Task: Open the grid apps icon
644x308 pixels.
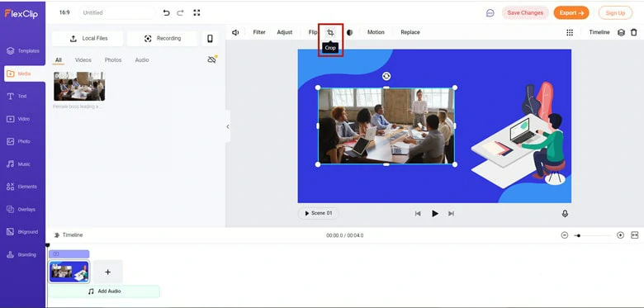Action: tap(570, 32)
